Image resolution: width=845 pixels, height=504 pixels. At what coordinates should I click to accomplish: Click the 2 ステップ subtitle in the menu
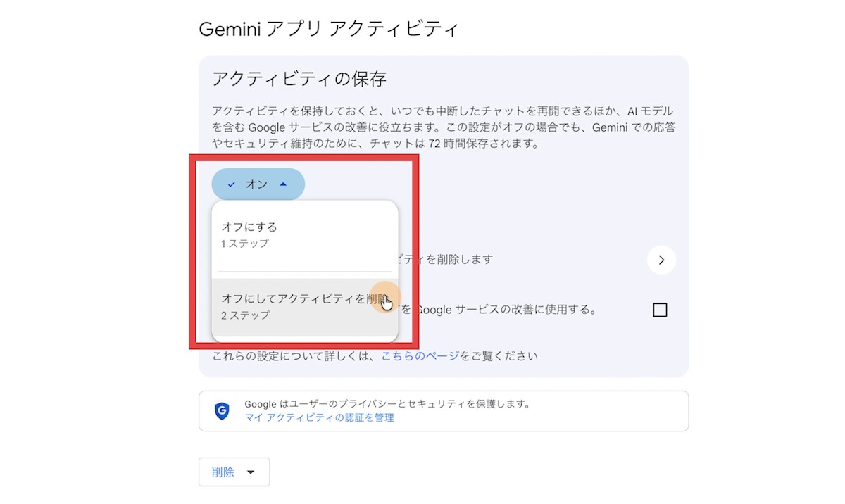[245, 315]
